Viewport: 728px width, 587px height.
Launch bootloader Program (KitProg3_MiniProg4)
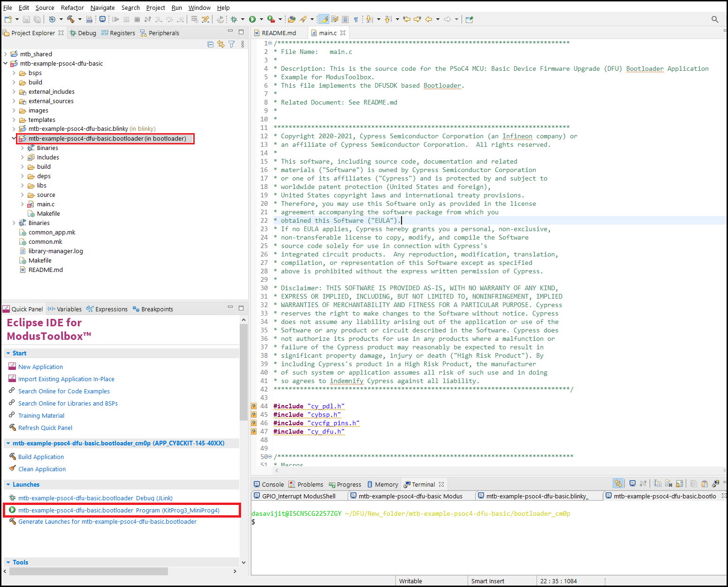tap(119, 510)
